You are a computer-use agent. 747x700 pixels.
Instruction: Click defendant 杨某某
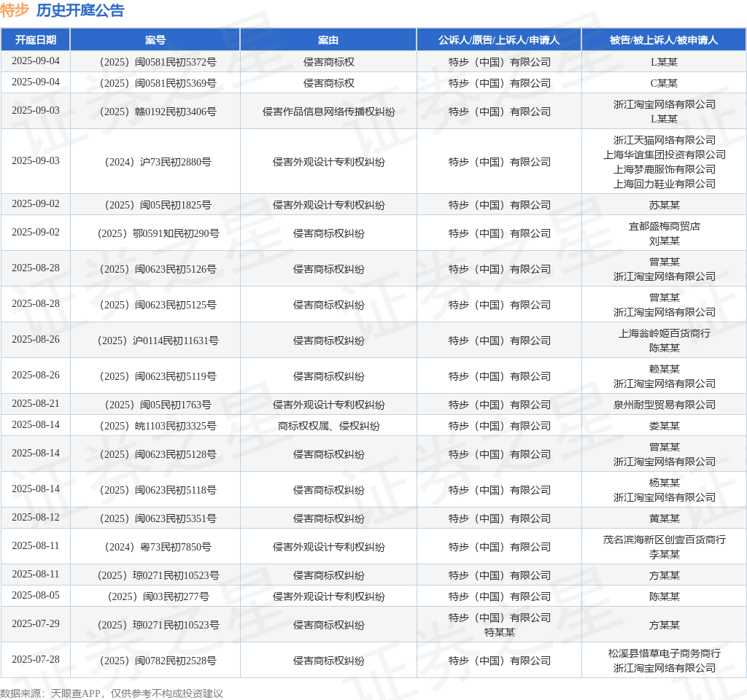664,483
